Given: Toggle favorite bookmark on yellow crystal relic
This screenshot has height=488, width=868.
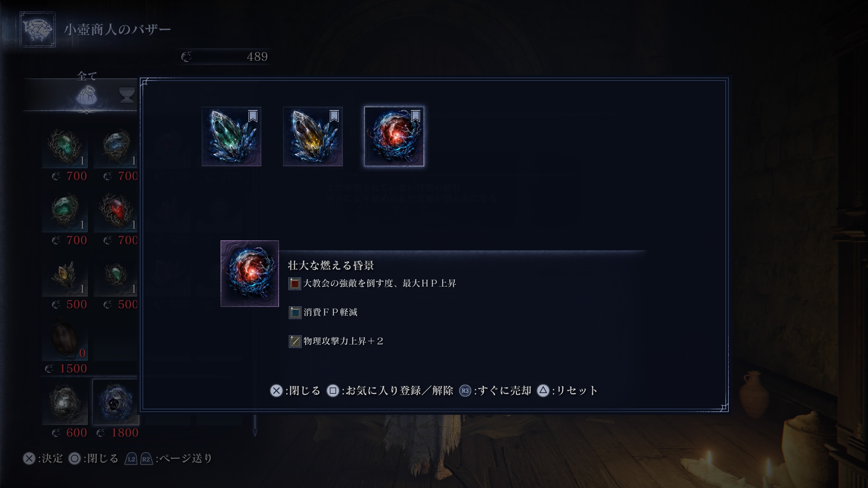Looking at the screenshot, I should coord(334,116).
